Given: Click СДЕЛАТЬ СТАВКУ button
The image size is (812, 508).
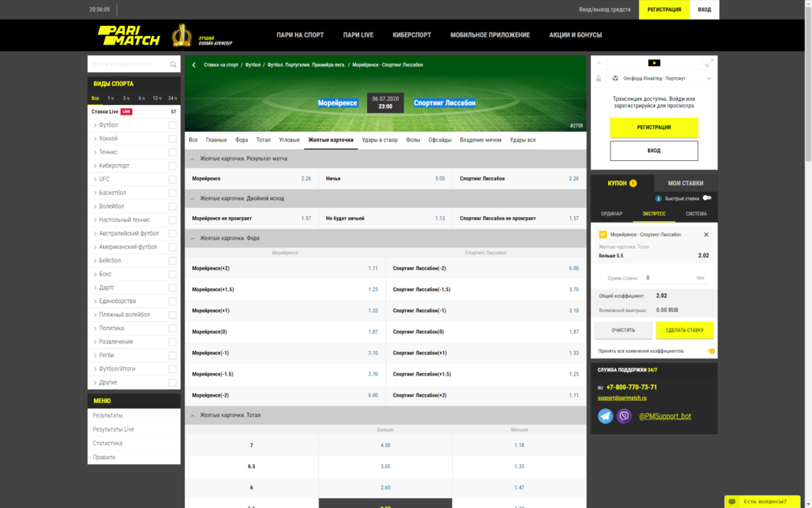Looking at the screenshot, I should tap(685, 330).
